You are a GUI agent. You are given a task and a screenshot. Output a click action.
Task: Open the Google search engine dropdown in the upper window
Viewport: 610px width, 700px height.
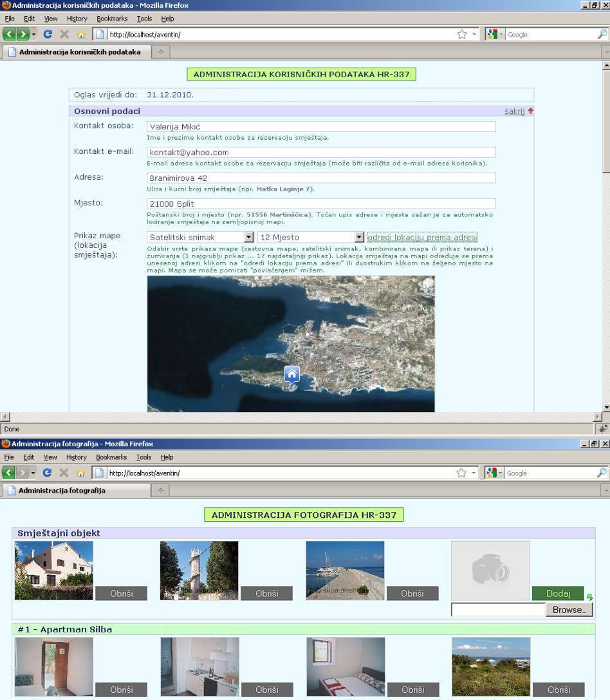pos(495,35)
